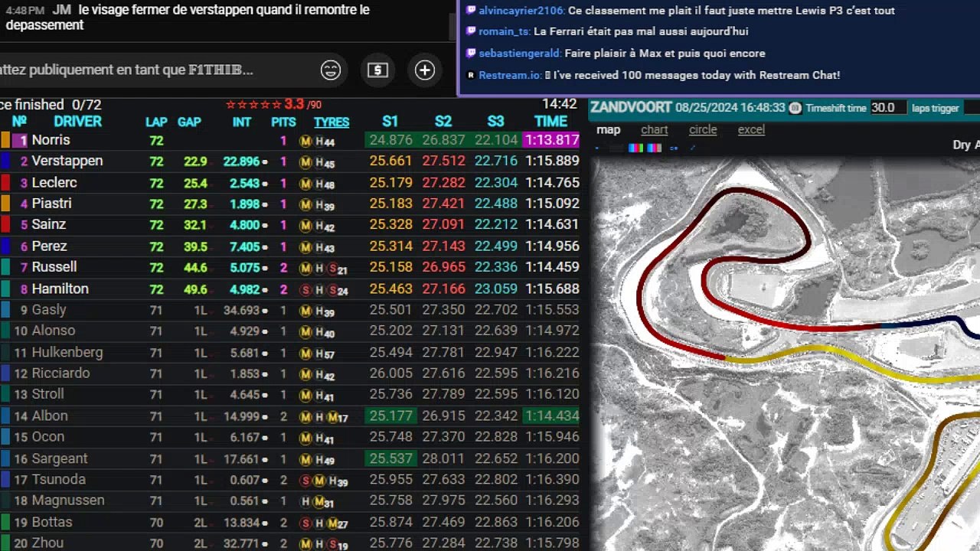Click the GAP column header
980x551 pixels.
point(189,122)
